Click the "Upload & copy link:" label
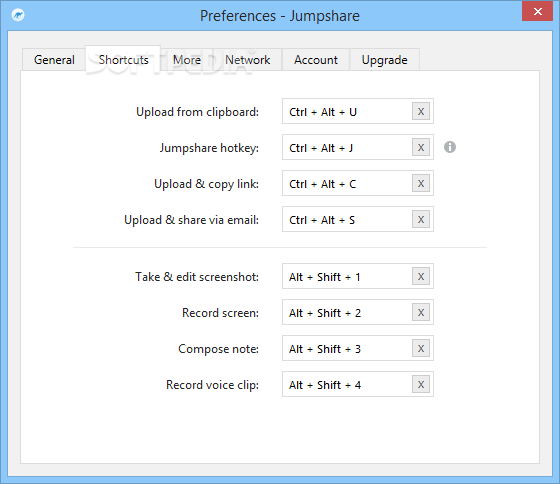Image resolution: width=560 pixels, height=484 pixels. click(206, 184)
